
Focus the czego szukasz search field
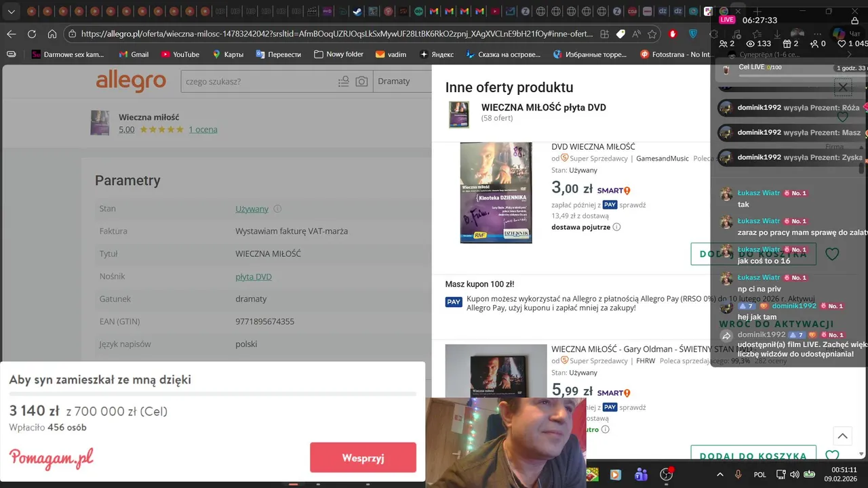pos(259,81)
